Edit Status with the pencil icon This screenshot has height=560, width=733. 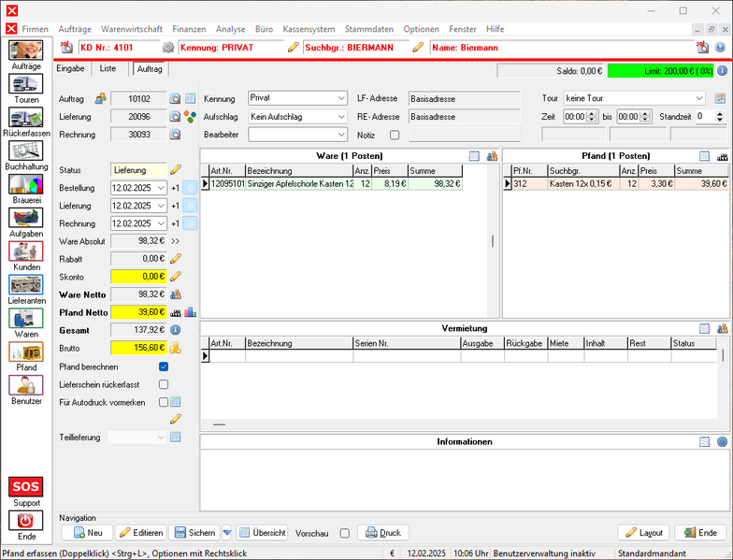coord(175,170)
